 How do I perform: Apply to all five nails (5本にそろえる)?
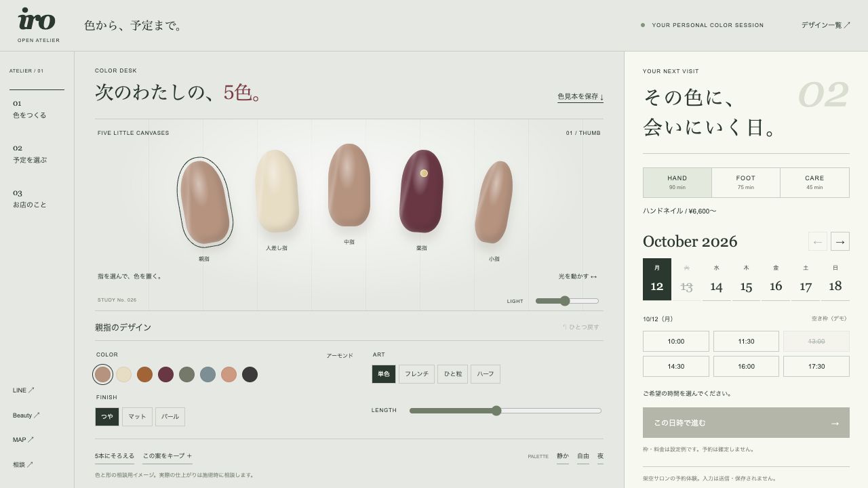[115, 456]
